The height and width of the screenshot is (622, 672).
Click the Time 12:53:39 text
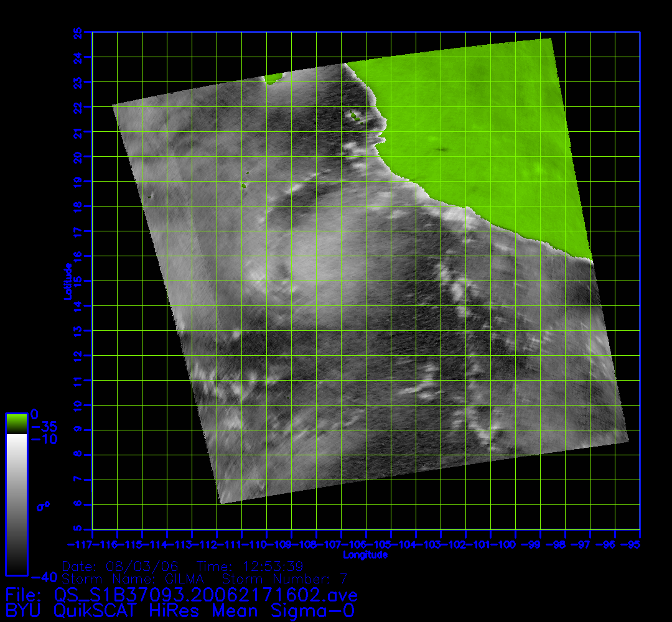tap(250, 567)
